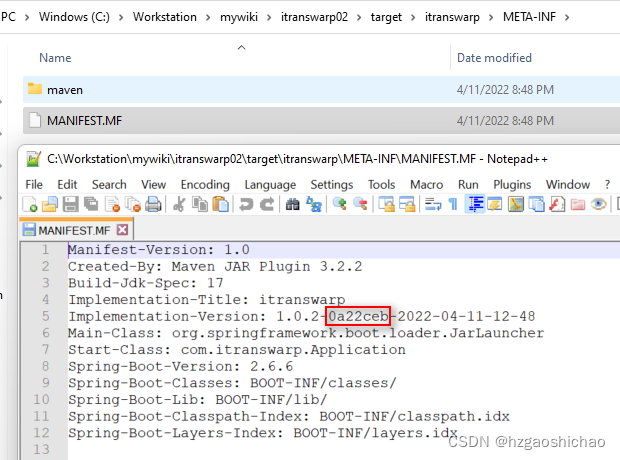Screen dimensions: 620x460
Task: Toggle synchronize horizontal scrolling icon
Action: 407,204
